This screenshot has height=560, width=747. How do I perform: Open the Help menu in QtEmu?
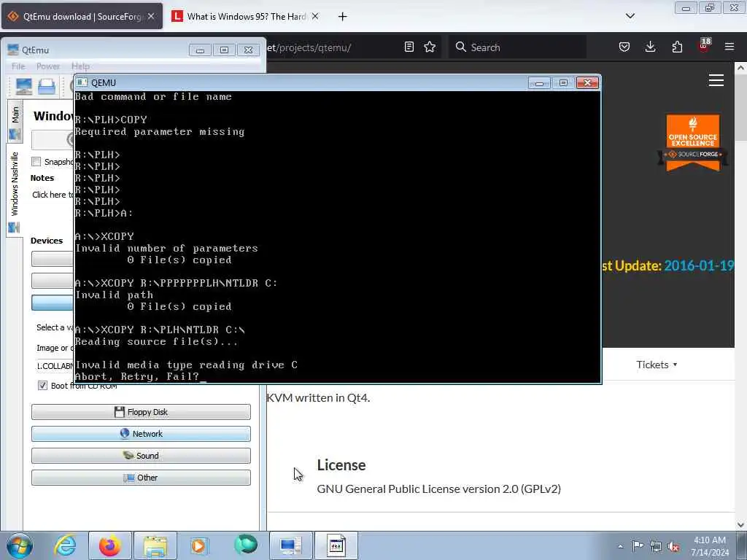80,66
